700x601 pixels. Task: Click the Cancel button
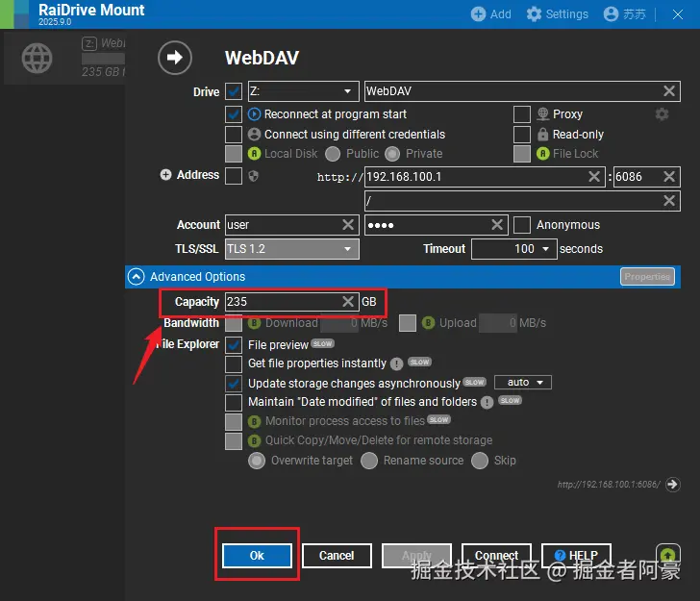click(x=337, y=556)
